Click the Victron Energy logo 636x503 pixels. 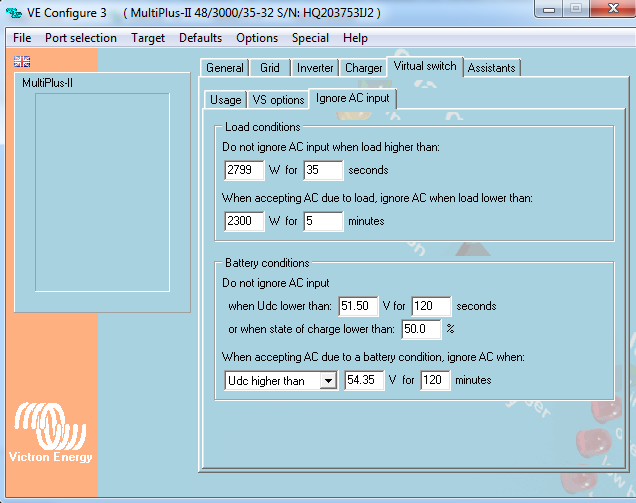[49, 432]
